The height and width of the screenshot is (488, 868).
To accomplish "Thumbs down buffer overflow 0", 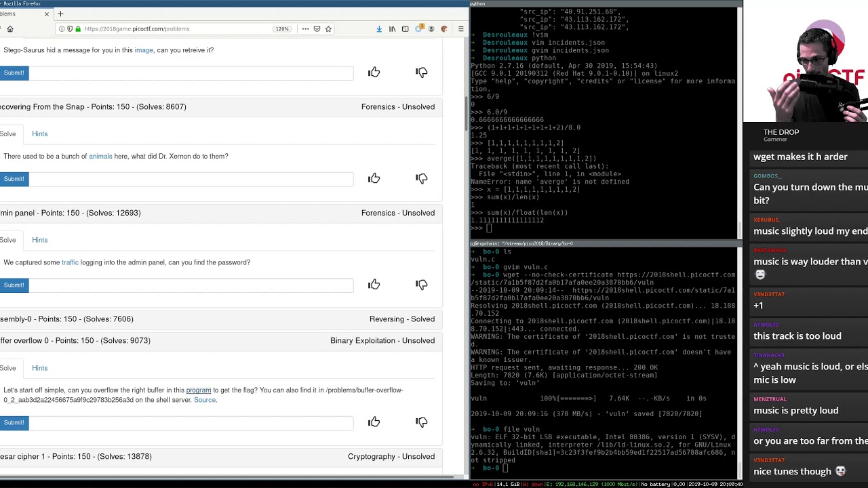I will 422,422.
